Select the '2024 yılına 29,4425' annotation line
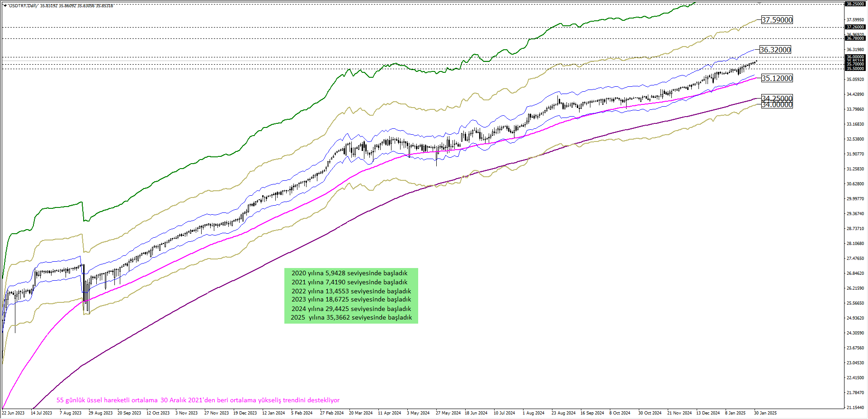Image resolution: width=868 pixels, height=419 pixels. 351,309
